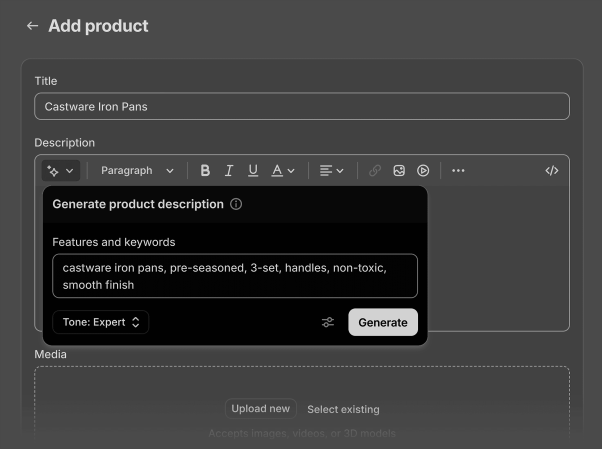Toggle bold formatting
This screenshot has width=602, height=449.
coord(205,171)
